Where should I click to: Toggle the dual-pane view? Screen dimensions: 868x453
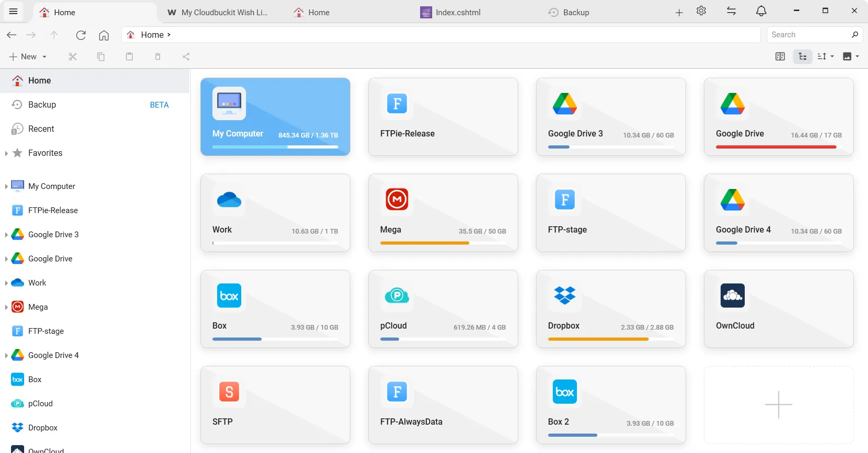click(780, 57)
